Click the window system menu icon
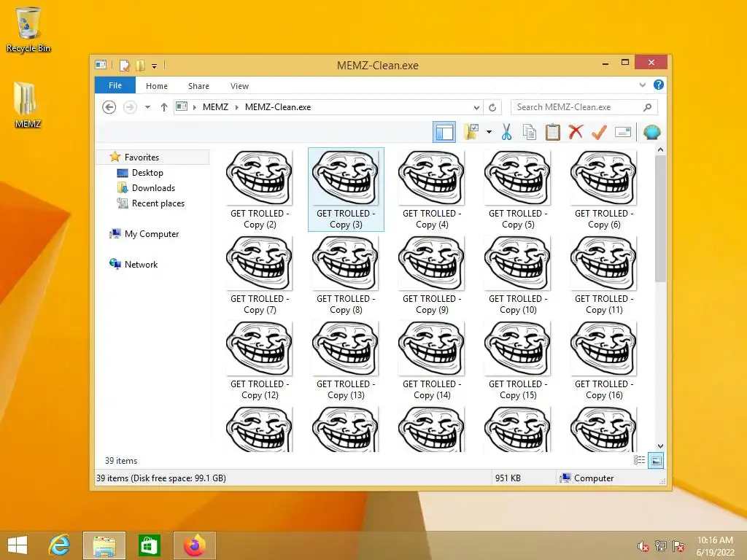The height and width of the screenshot is (560, 747). pos(101,64)
